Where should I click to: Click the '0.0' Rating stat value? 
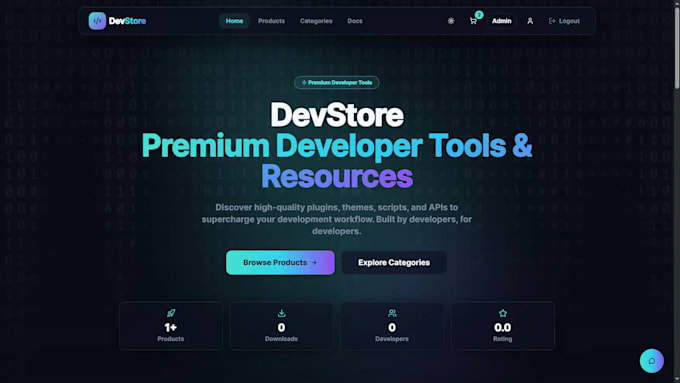click(x=503, y=327)
